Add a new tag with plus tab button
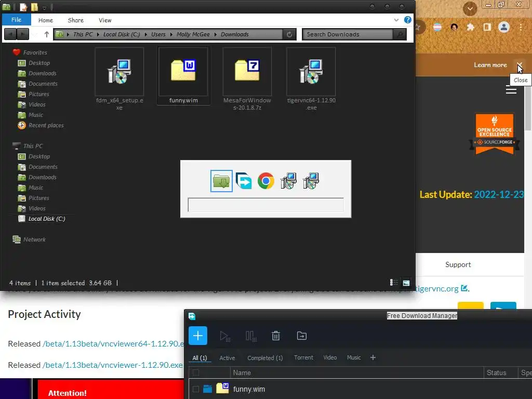Viewport: 532px width, 399px height. click(x=373, y=357)
